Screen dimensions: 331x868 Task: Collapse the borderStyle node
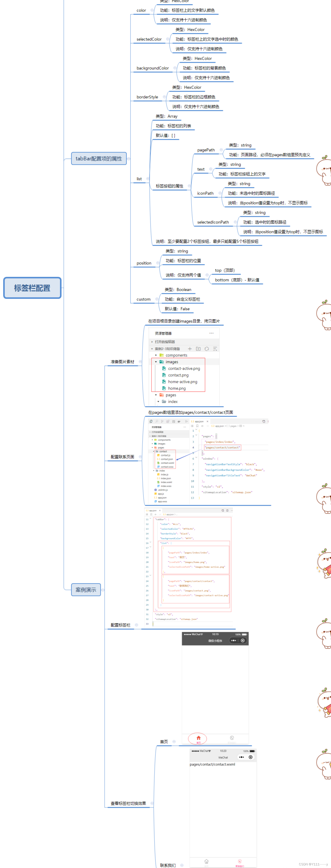[164, 97]
